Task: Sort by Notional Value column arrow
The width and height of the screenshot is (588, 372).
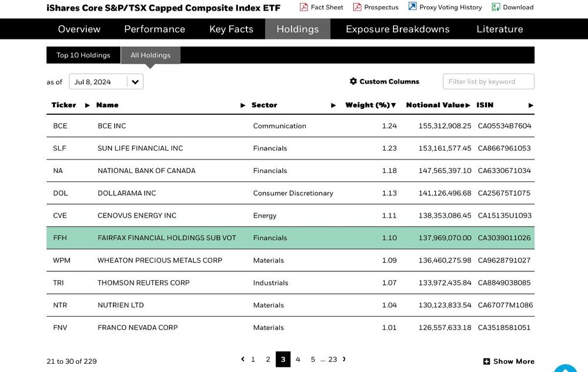Action: click(x=467, y=105)
